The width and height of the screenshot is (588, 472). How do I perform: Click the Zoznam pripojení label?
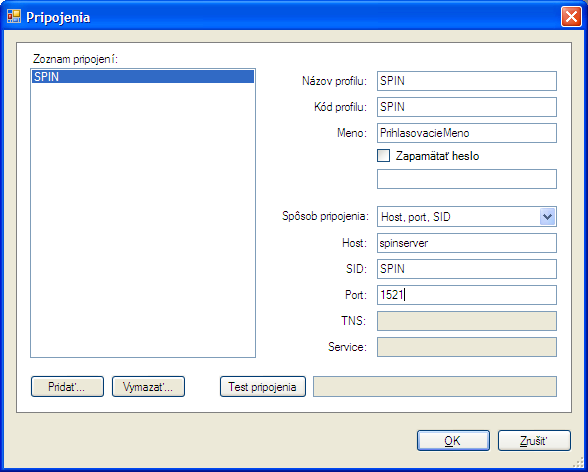pos(75,59)
